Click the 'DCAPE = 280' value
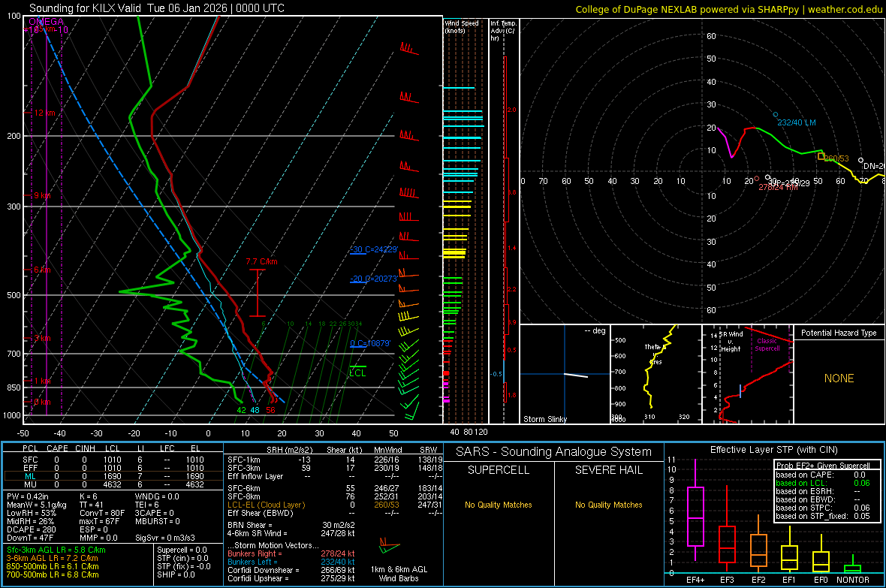This screenshot has height=588, width=886. point(31,529)
